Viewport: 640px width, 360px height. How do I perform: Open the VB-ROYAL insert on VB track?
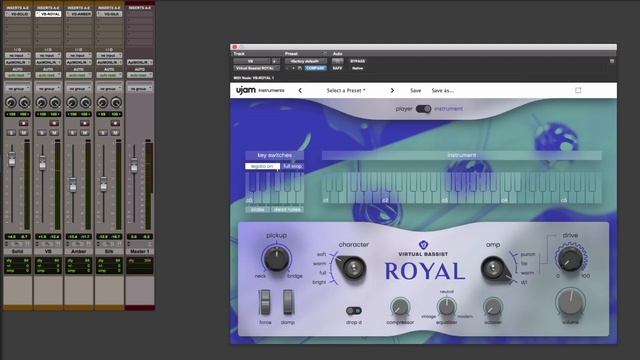pos(48,14)
